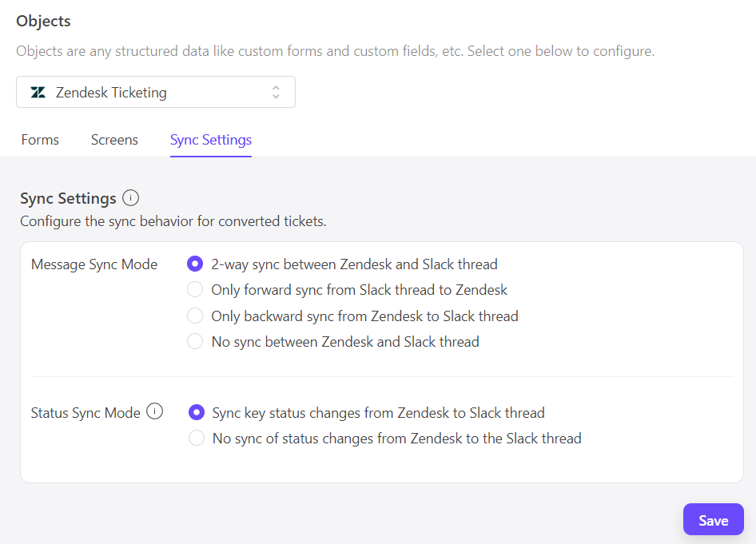The width and height of the screenshot is (756, 544).
Task: Open the Screens tab
Action: click(x=114, y=140)
